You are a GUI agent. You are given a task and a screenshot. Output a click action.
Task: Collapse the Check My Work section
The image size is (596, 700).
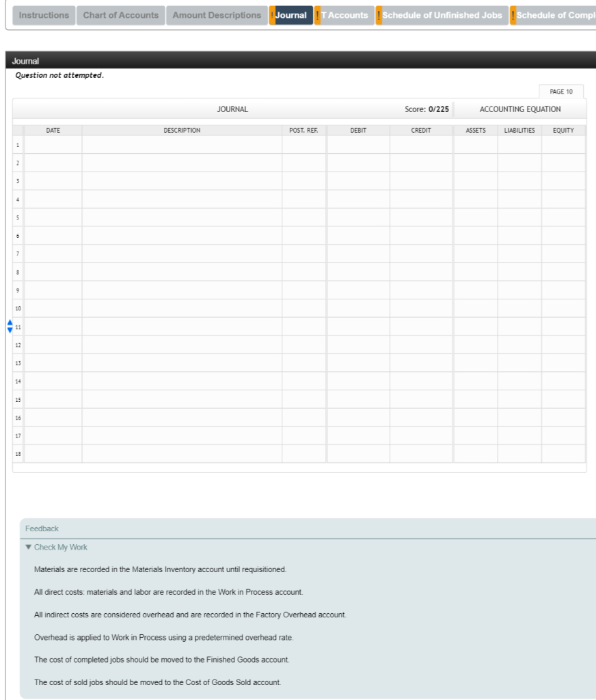click(29, 548)
